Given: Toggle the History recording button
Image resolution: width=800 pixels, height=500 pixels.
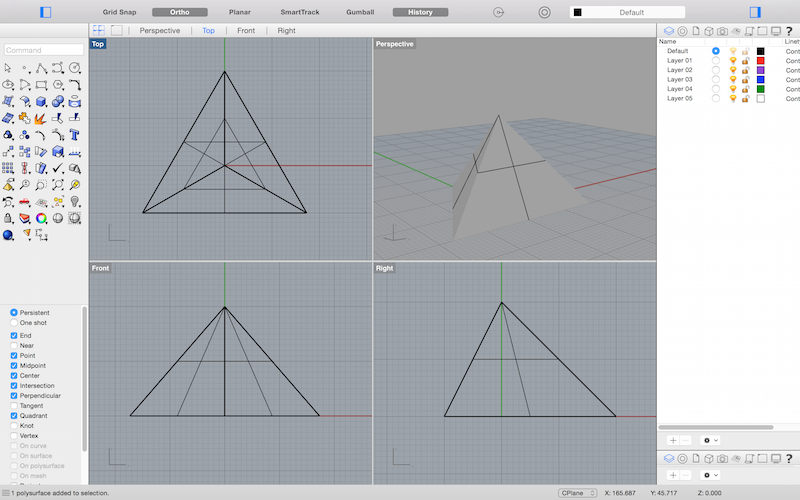Looking at the screenshot, I should 420,12.
